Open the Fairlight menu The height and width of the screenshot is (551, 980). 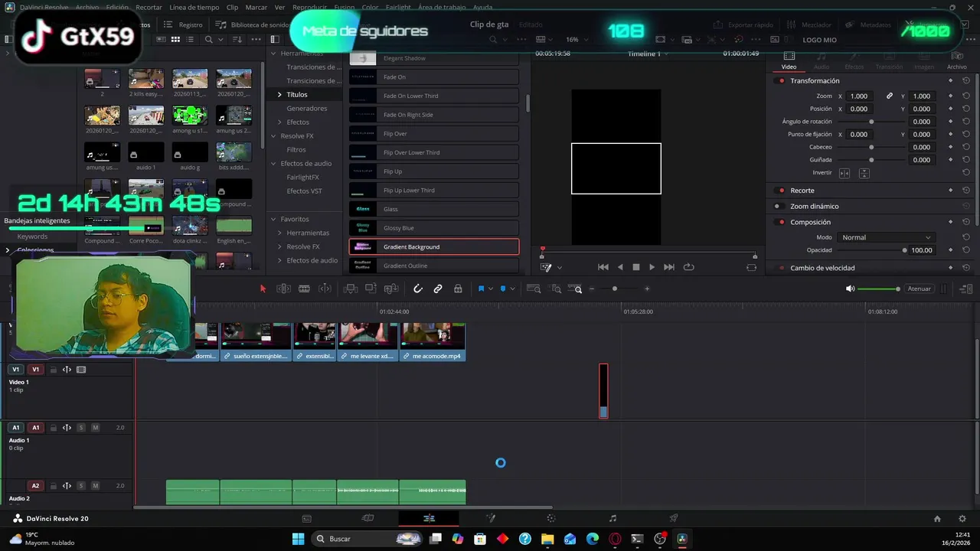point(398,7)
